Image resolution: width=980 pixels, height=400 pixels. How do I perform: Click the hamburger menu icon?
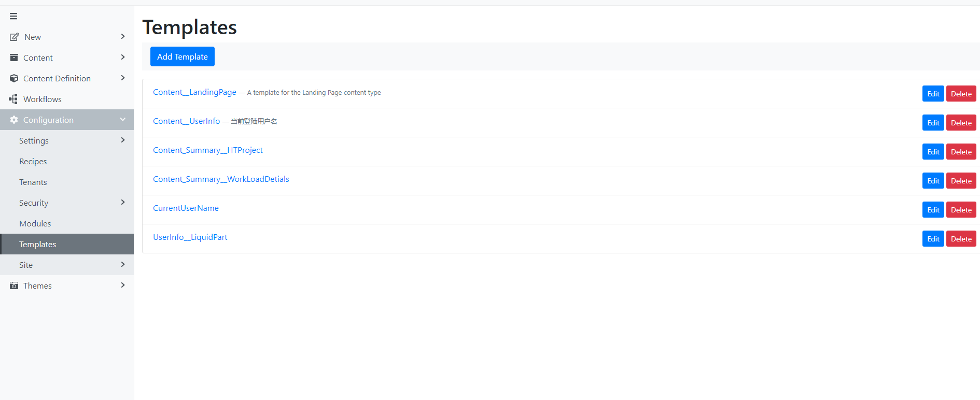point(13,16)
